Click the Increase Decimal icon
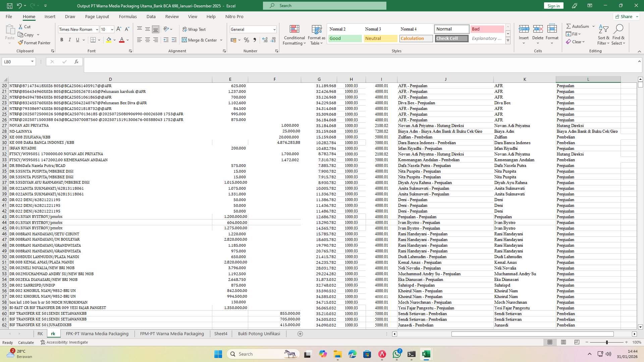Screen dimensions: 644x362 coord(265,40)
